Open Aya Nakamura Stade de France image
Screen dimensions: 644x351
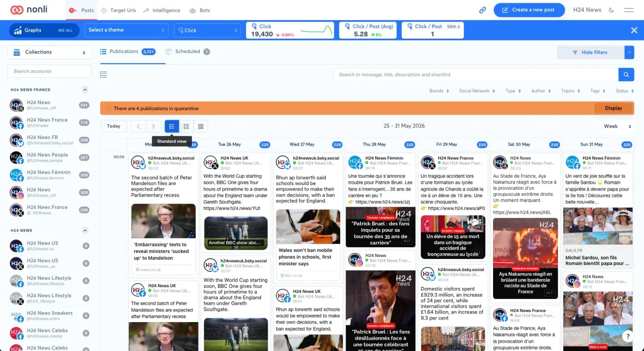pyautogui.click(x=525, y=258)
